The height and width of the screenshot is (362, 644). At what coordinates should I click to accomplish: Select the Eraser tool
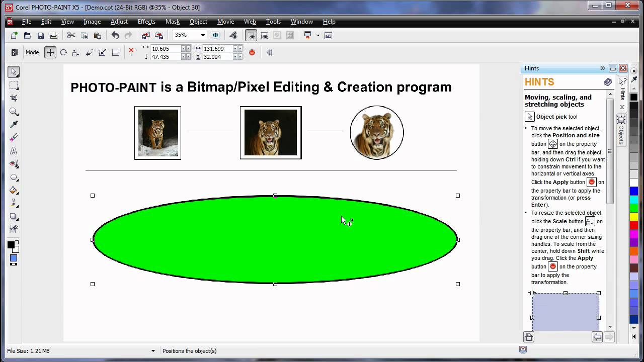14,138
